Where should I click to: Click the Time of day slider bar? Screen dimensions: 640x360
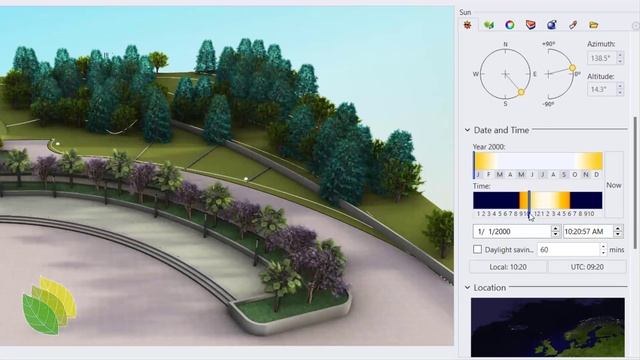pos(538,200)
